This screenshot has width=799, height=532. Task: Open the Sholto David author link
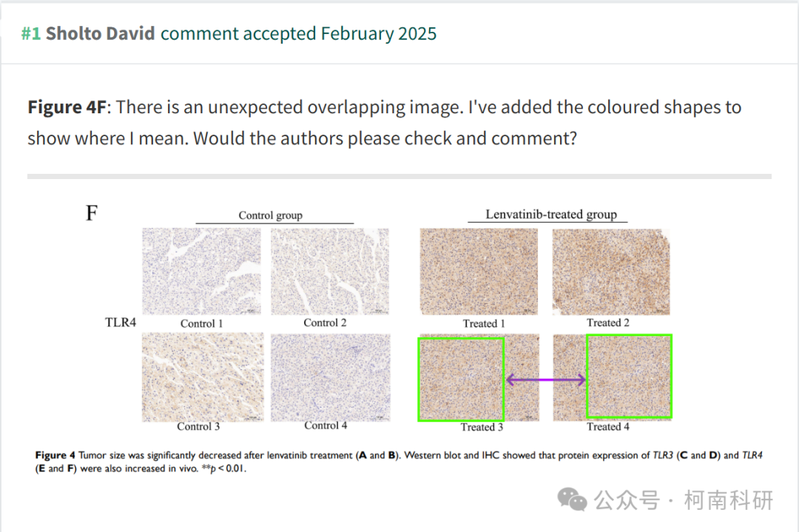point(100,33)
